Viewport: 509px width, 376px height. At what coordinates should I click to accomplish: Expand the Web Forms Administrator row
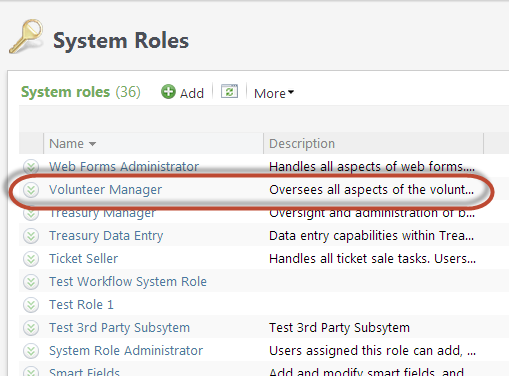(x=31, y=166)
